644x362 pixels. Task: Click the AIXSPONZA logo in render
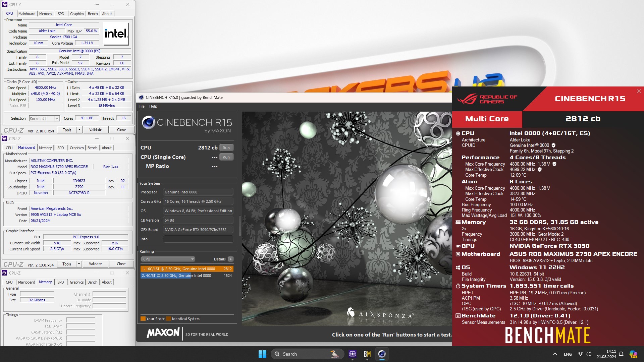click(380, 313)
